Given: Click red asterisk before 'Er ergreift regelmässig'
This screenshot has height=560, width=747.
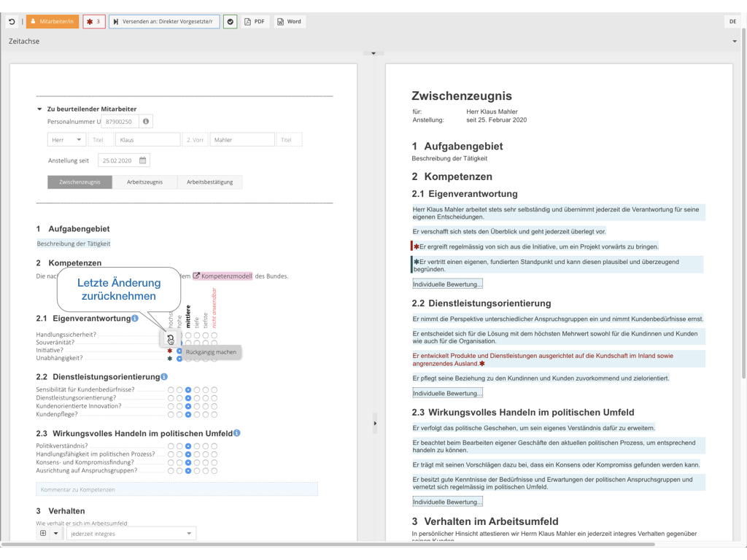Looking at the screenshot, I should 417,246.
